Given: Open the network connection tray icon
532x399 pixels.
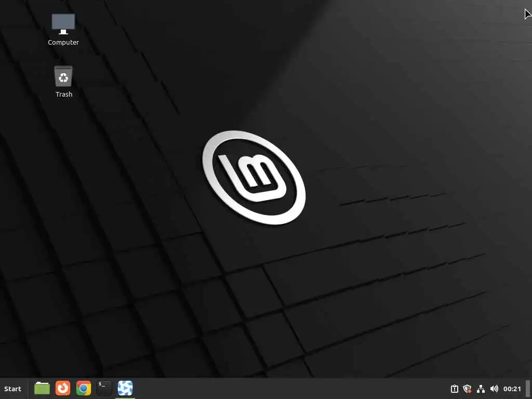Looking at the screenshot, I should click(x=481, y=389).
